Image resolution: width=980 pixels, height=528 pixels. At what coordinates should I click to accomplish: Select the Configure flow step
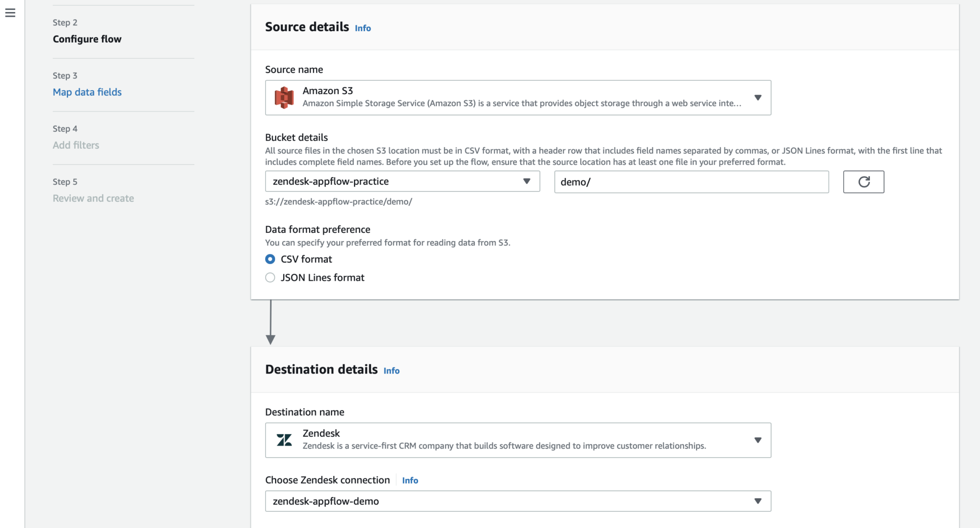tap(87, 39)
